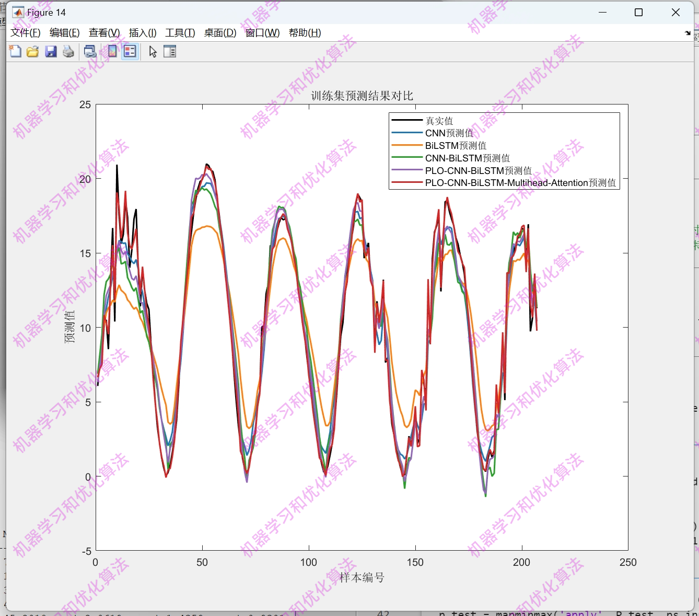
Task: Click the green line sample beside CNN-BiLSTM预测值
Action: pos(407,157)
